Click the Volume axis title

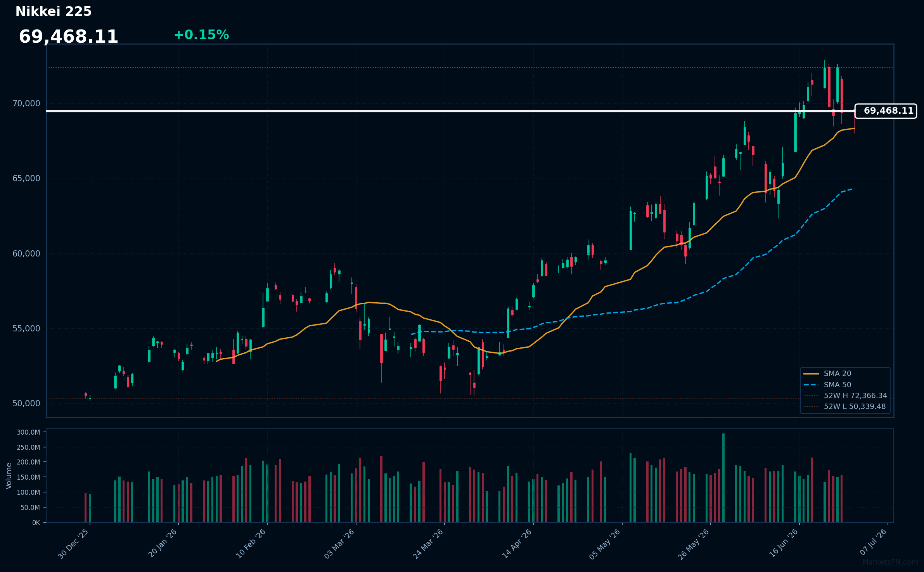[x=9, y=476]
